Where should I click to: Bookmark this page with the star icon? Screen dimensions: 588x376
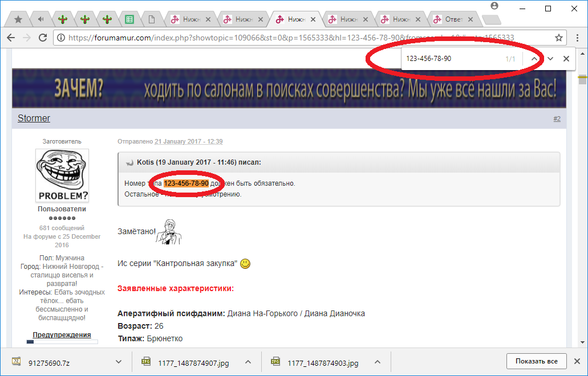[559, 38]
